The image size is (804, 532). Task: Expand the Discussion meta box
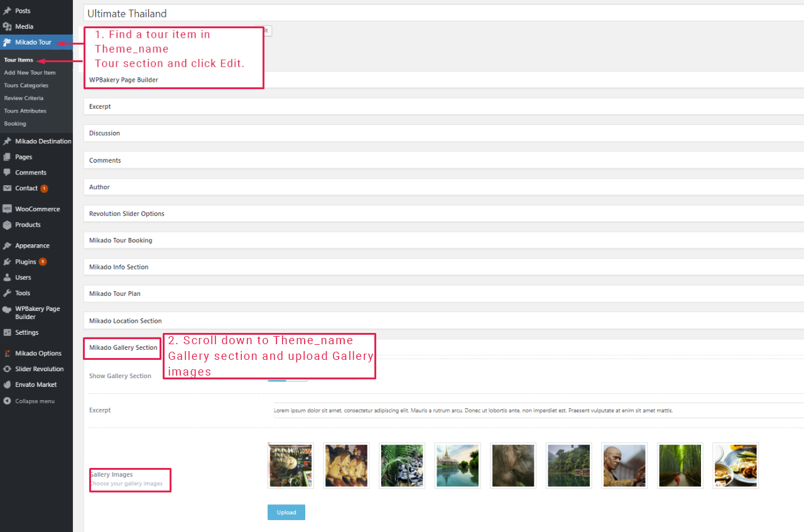[x=104, y=133]
